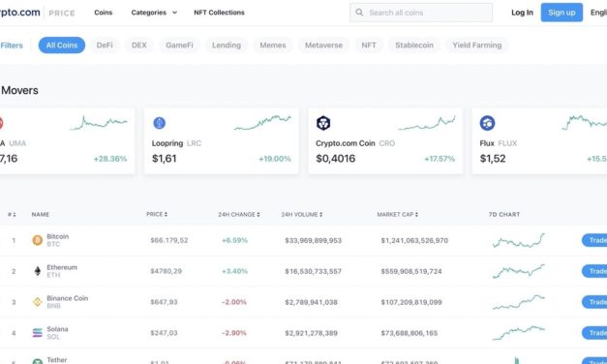
Task: Click the Ethereum logo icon
Action: [37, 271]
